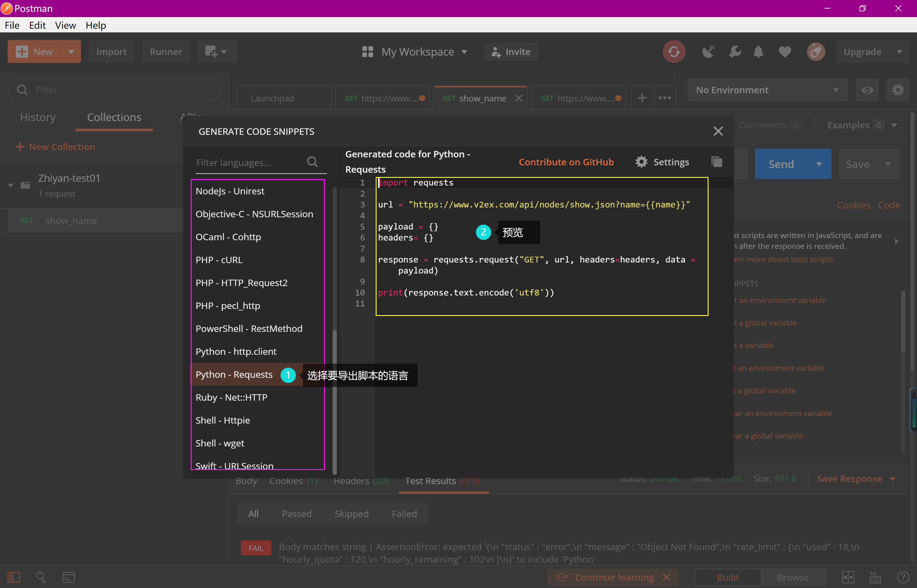Expand the Save button dropdown arrow
Viewport: 917px width, 588px height.
coord(888,164)
